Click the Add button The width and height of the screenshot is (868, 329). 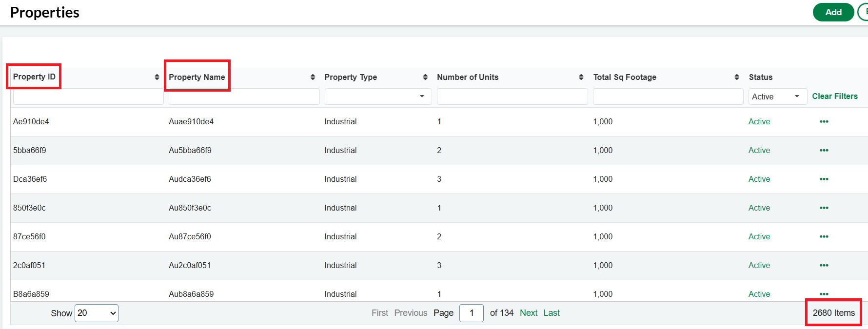coord(833,12)
